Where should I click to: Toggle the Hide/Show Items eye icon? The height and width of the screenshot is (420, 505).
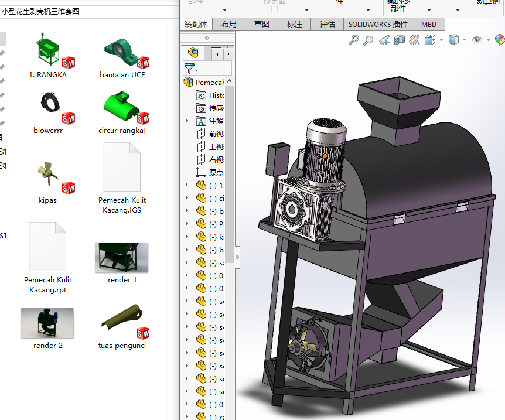[x=477, y=40]
